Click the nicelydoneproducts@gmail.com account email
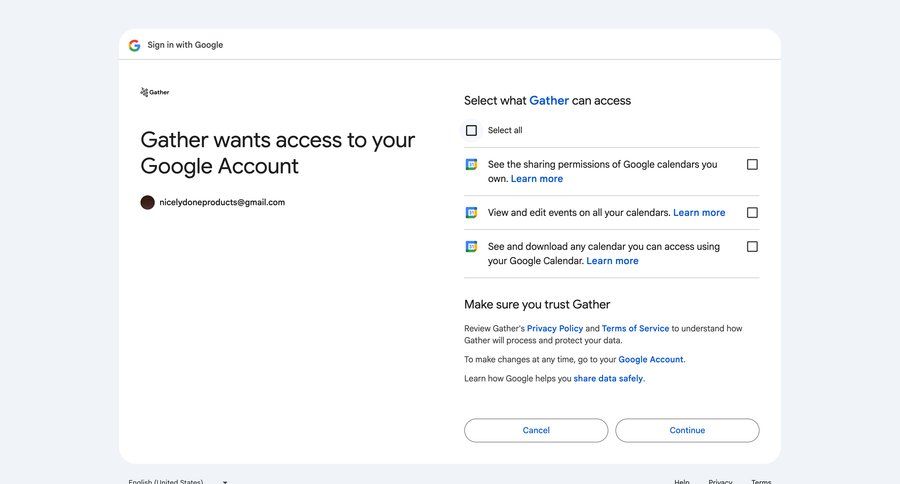The height and width of the screenshot is (484, 900). [x=222, y=202]
